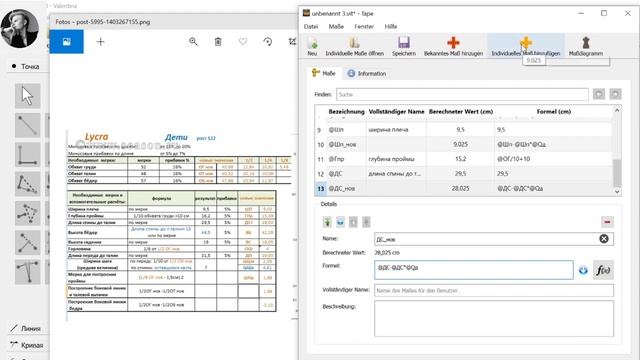Click the blue picture button in Fotos
Viewport: 640px width, 360px height.
(67, 42)
